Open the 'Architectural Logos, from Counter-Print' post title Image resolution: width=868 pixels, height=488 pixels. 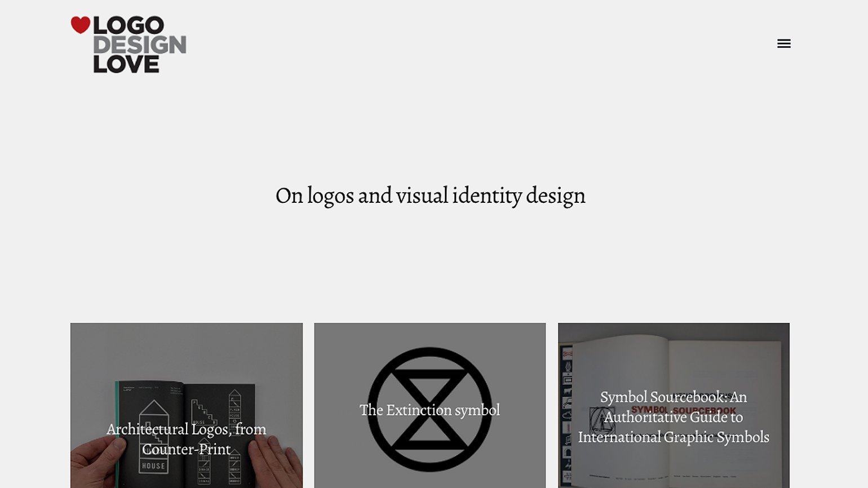pyautogui.click(x=187, y=439)
